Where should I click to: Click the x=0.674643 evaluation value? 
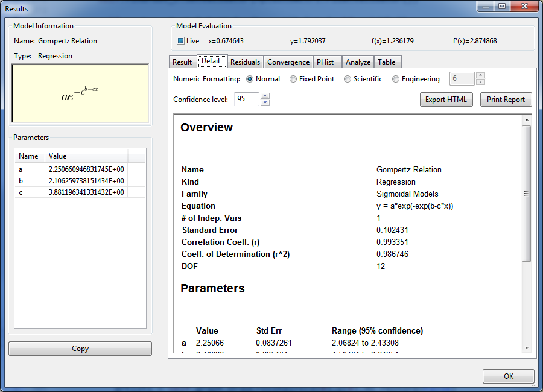226,41
